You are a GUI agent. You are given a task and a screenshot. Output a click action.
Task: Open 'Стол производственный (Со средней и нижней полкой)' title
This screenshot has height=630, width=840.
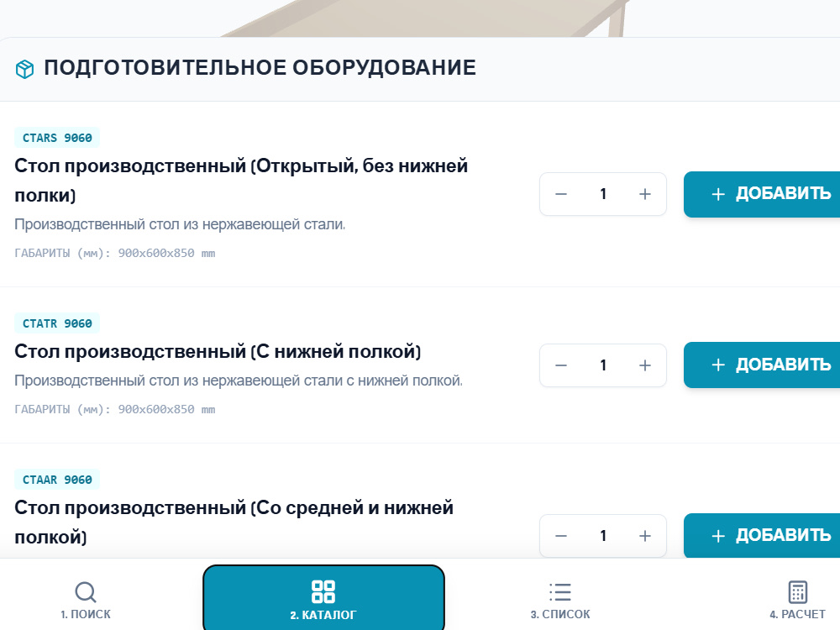(234, 522)
